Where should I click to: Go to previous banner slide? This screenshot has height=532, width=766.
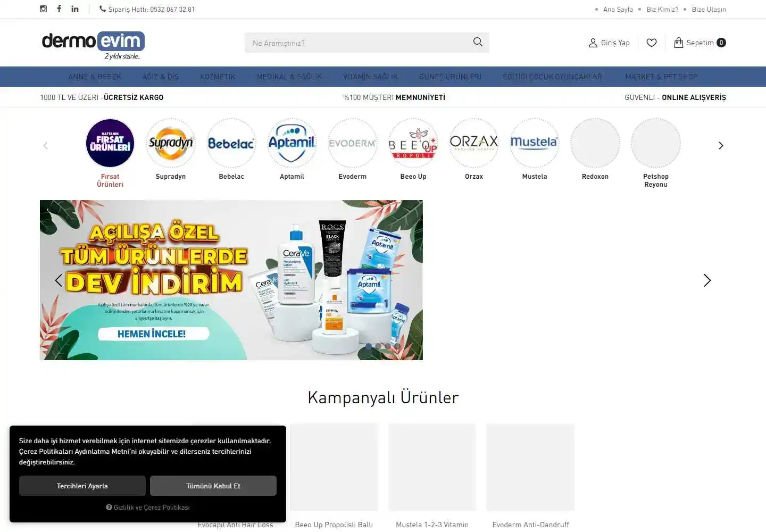pos(59,280)
